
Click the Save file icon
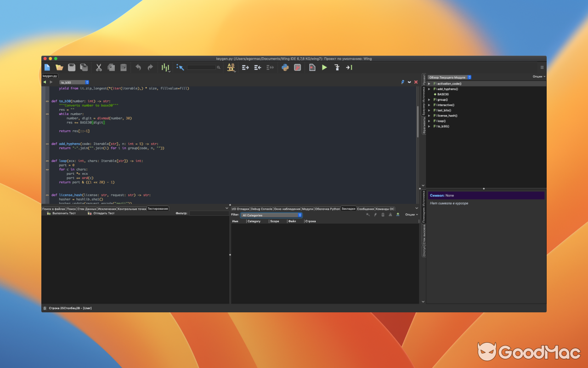71,67
